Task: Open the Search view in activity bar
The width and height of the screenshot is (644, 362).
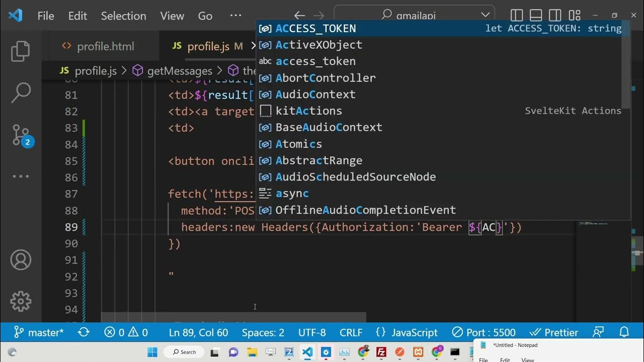Action: [x=21, y=93]
